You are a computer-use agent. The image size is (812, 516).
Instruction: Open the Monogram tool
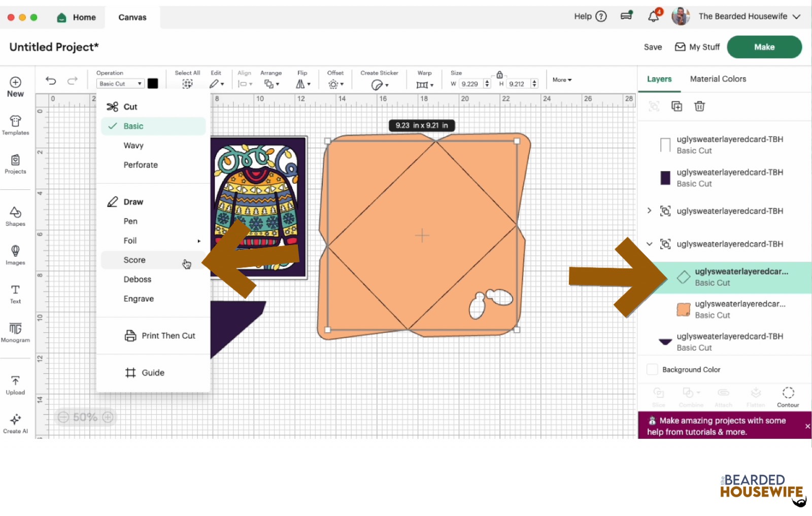[x=15, y=332]
